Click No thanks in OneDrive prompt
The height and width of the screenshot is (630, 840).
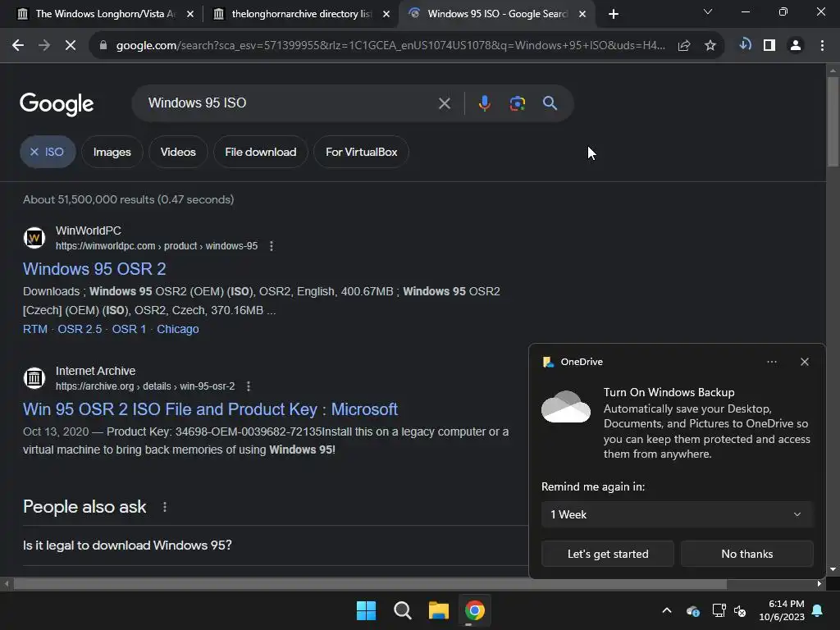[746, 554]
